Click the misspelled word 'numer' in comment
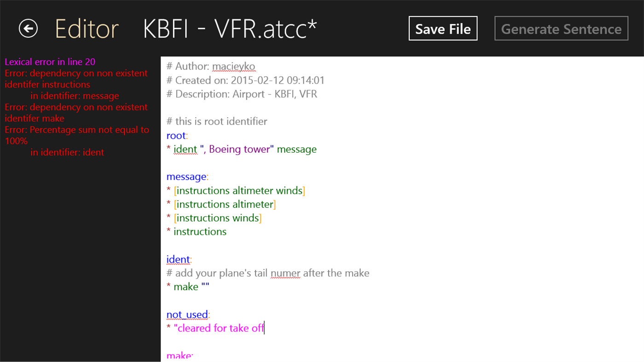 285,273
